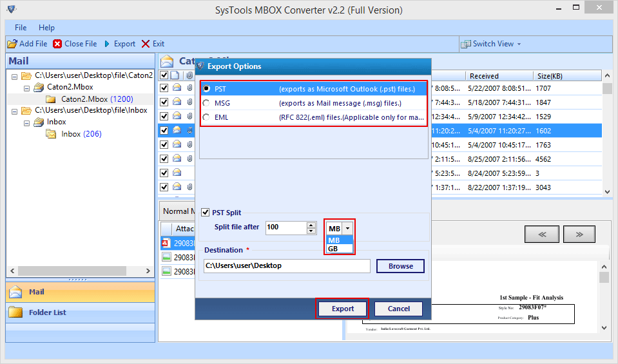
Task: Increase the split size with up arrow
Action: pos(311,225)
